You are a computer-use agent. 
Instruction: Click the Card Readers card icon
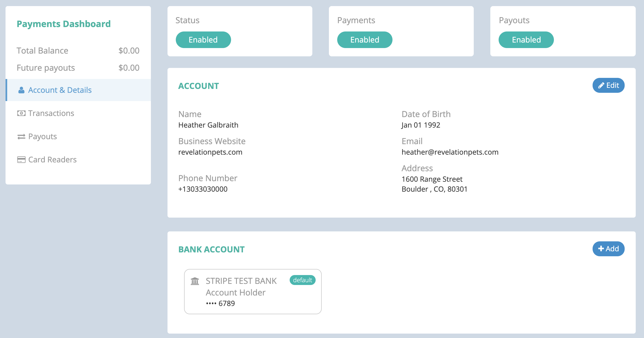coord(21,160)
